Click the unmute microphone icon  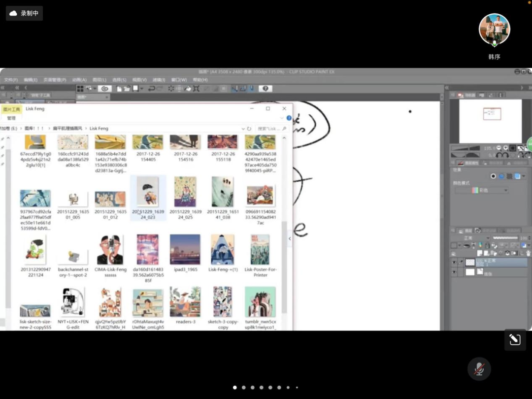479,369
